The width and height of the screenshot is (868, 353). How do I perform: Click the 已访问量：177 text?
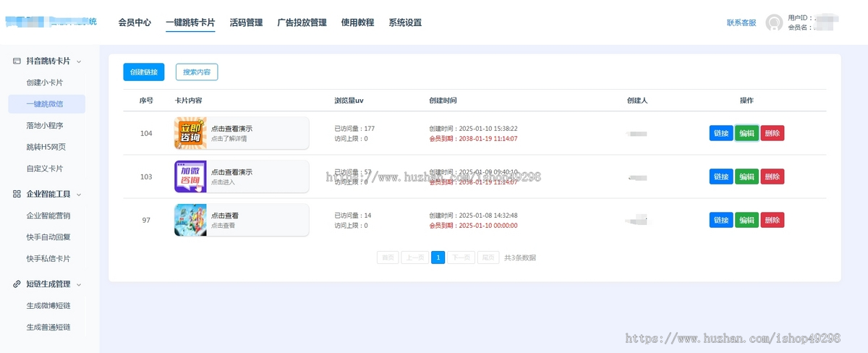pyautogui.click(x=354, y=129)
